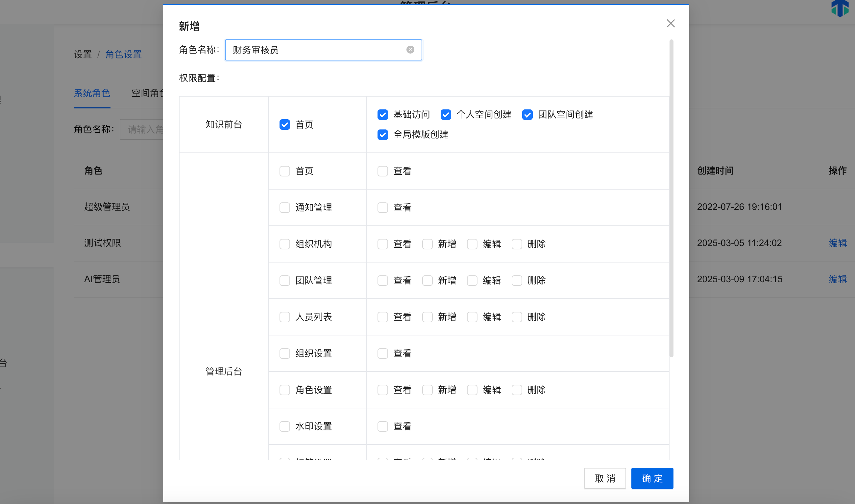Image resolution: width=855 pixels, height=504 pixels.
Task: Check the 通知管理 module checkbox
Action: [x=284, y=208]
